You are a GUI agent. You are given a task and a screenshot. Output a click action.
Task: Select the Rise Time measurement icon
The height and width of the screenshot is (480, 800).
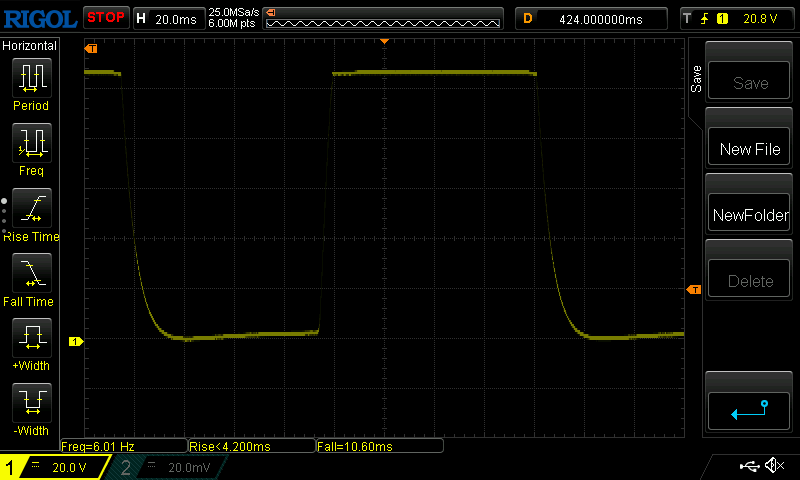(x=31, y=209)
